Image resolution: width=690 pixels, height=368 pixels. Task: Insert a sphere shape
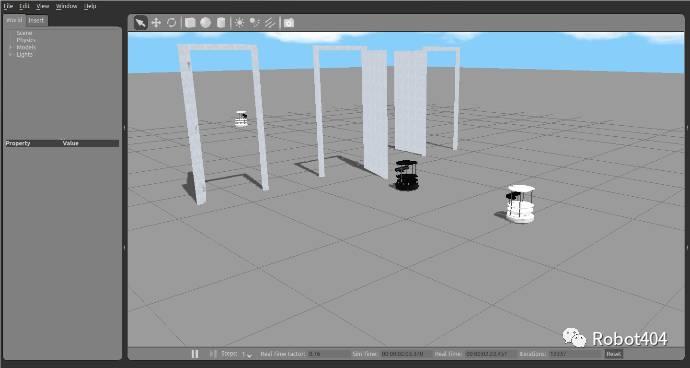206,23
